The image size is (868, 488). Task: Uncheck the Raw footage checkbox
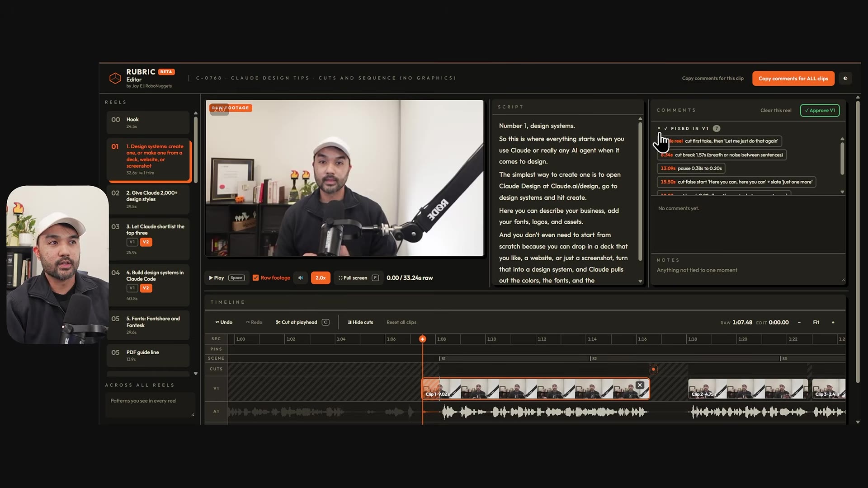click(255, 278)
